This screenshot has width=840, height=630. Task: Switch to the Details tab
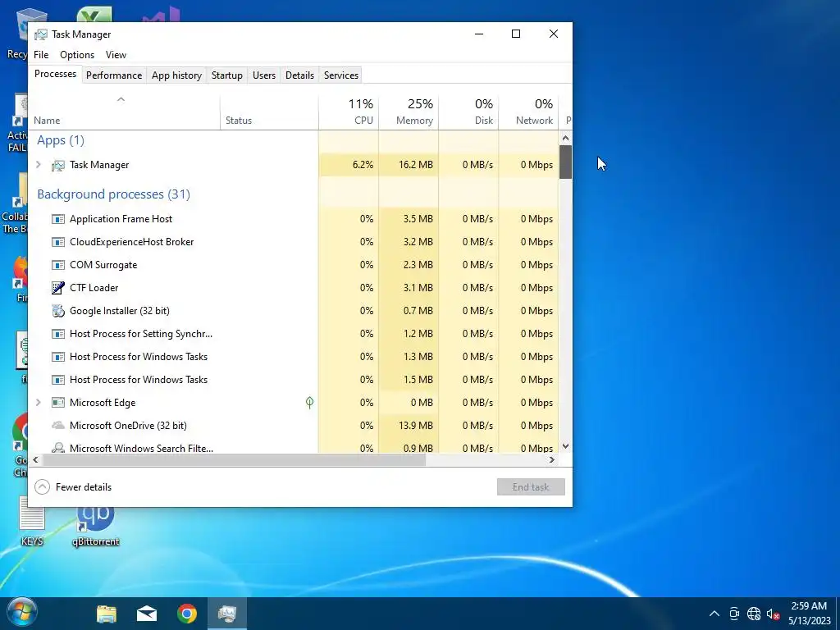(299, 75)
